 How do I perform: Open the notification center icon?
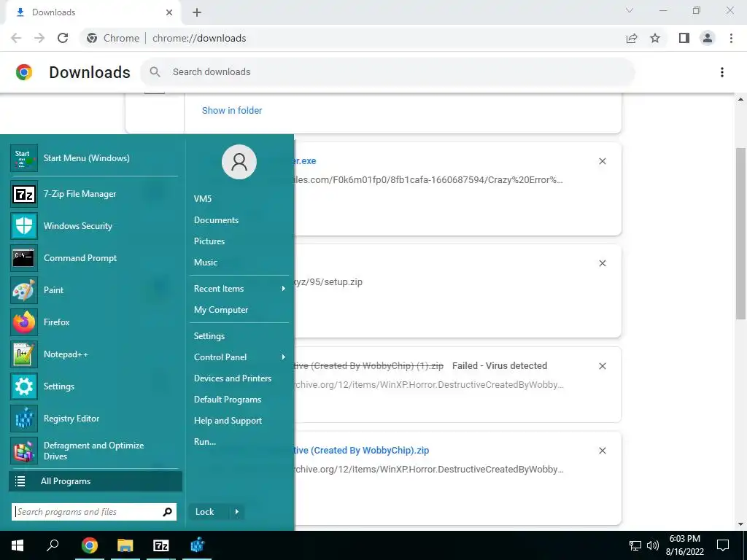(723, 545)
